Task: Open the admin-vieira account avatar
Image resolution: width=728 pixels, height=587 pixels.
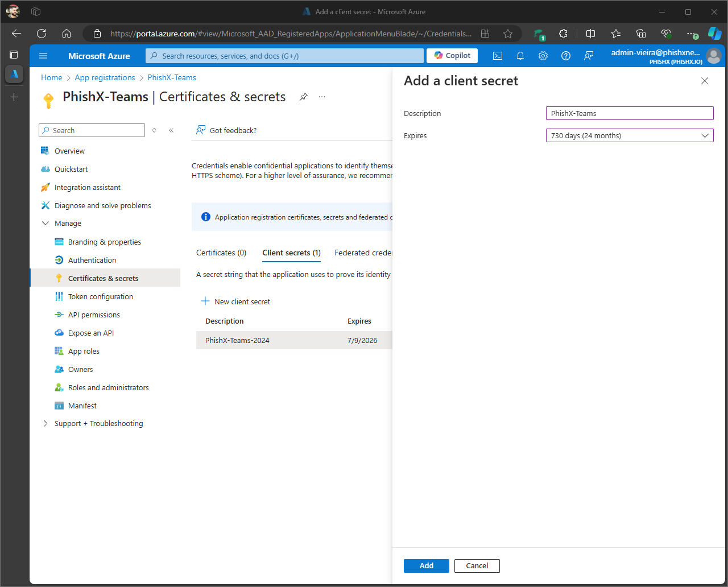Action: click(x=713, y=56)
